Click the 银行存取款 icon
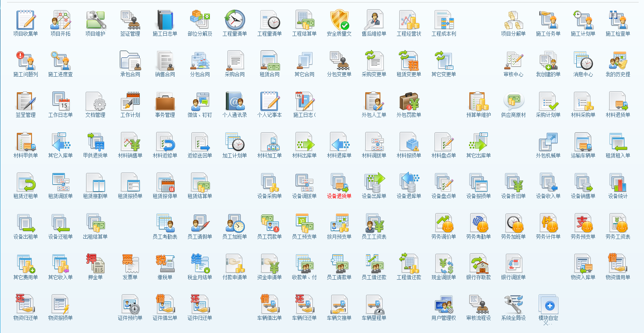This screenshot has width=644, height=333. [x=478, y=264]
